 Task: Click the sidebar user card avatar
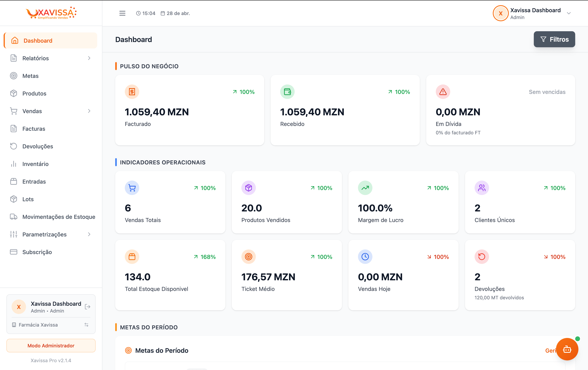(x=19, y=307)
